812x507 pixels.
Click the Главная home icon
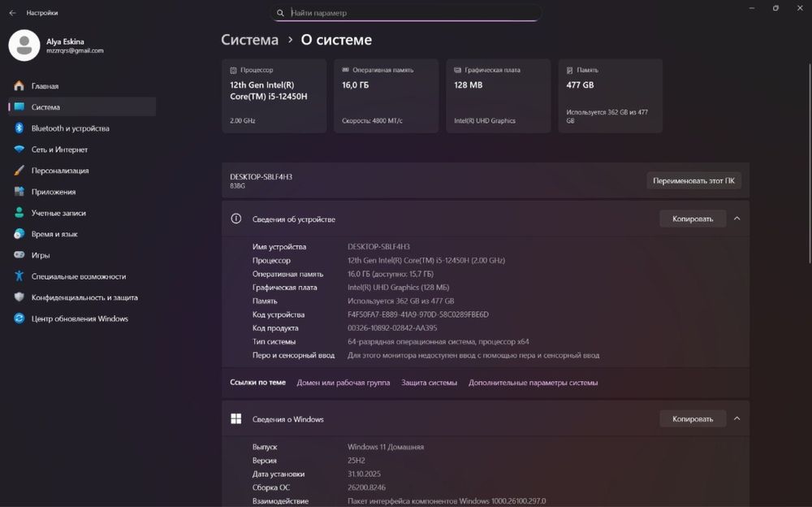pos(19,86)
